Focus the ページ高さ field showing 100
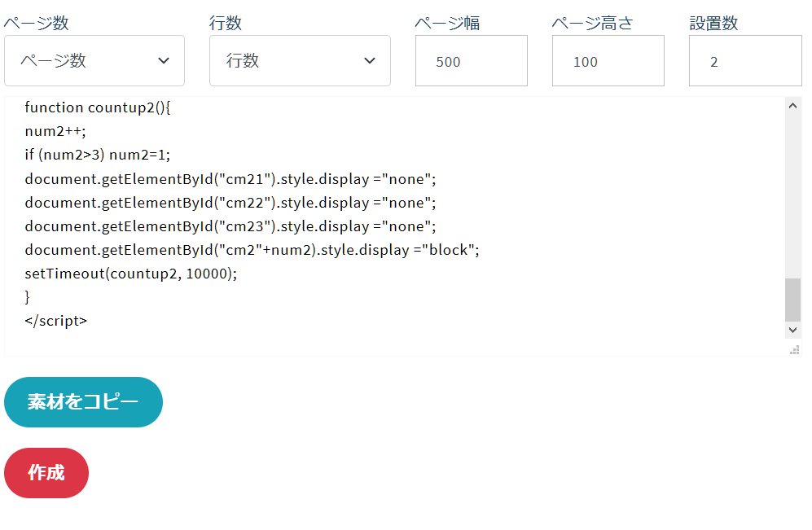This screenshot has width=812, height=530. [x=608, y=60]
